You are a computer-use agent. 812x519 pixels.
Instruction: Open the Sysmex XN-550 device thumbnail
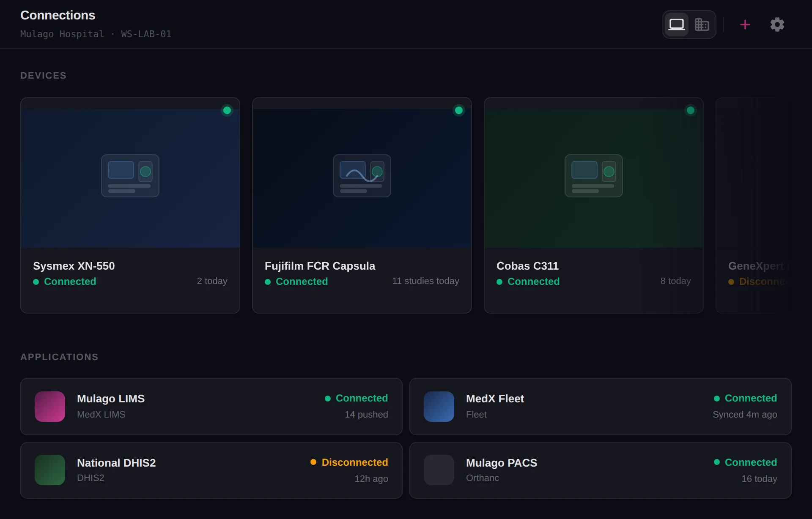click(x=130, y=178)
